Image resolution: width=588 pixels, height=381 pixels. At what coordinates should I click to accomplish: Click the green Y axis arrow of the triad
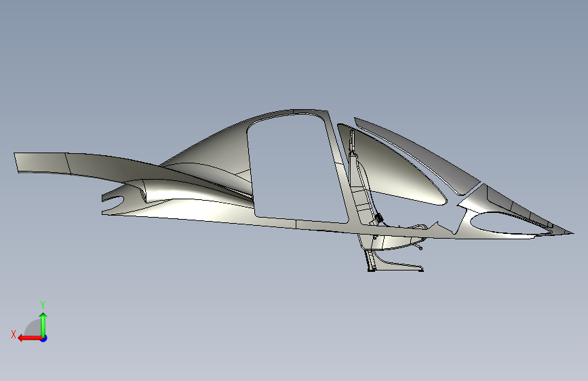pos(43,325)
